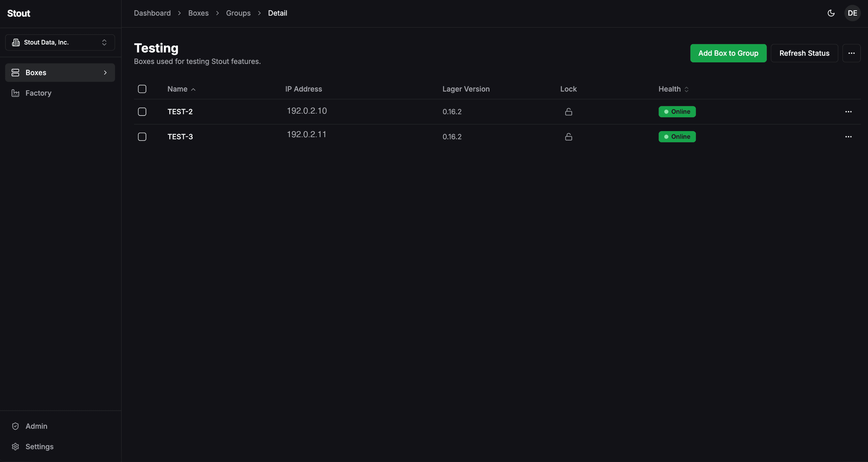Click the IP Address column header
The width and height of the screenshot is (868, 462).
pyautogui.click(x=304, y=89)
